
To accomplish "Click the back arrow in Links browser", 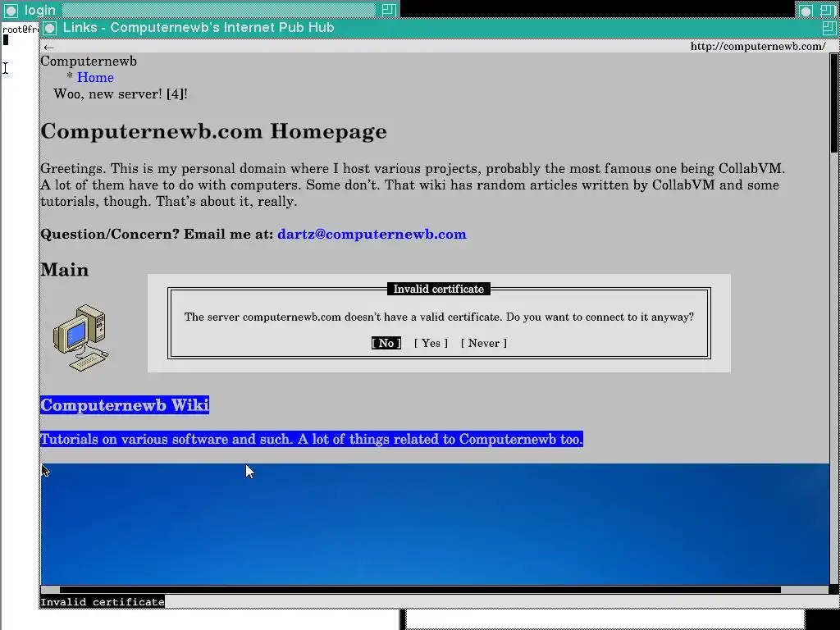I will coord(48,47).
